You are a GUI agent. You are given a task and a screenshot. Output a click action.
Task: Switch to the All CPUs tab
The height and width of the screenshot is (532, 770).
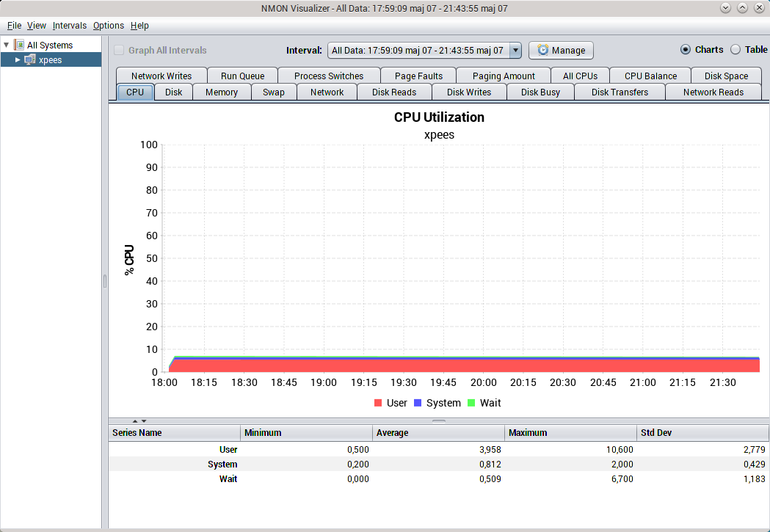[580, 76]
